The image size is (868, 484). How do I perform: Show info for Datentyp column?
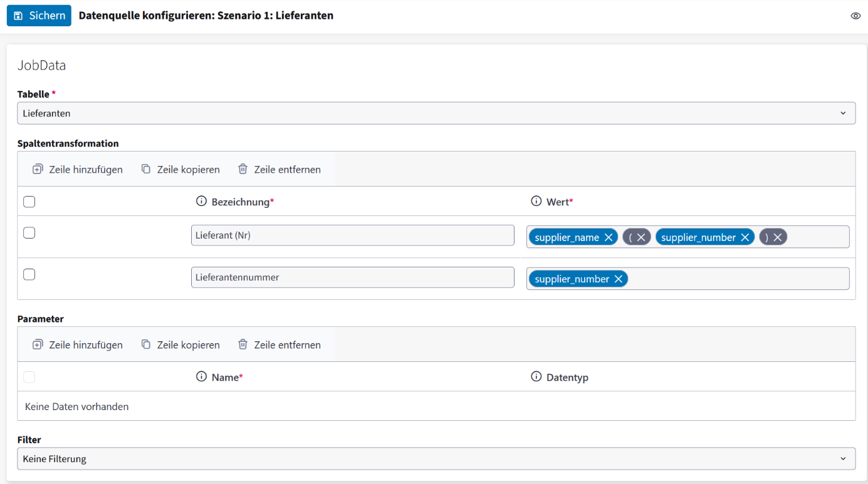tap(536, 376)
